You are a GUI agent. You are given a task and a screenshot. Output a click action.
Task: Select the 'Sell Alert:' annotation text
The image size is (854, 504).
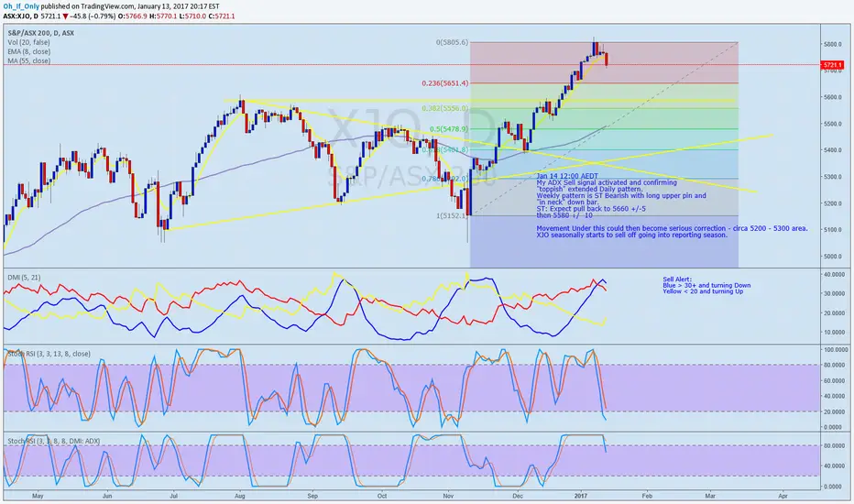point(677,279)
